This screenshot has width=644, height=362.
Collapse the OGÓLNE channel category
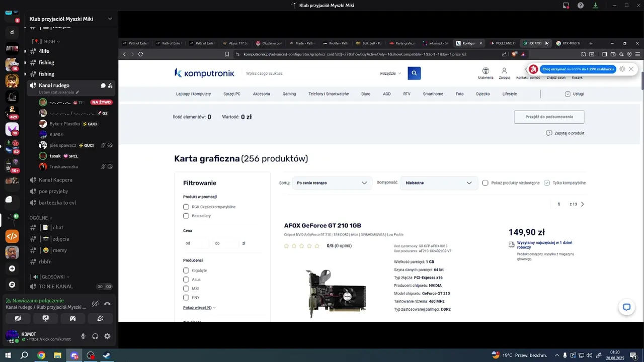[x=41, y=218]
